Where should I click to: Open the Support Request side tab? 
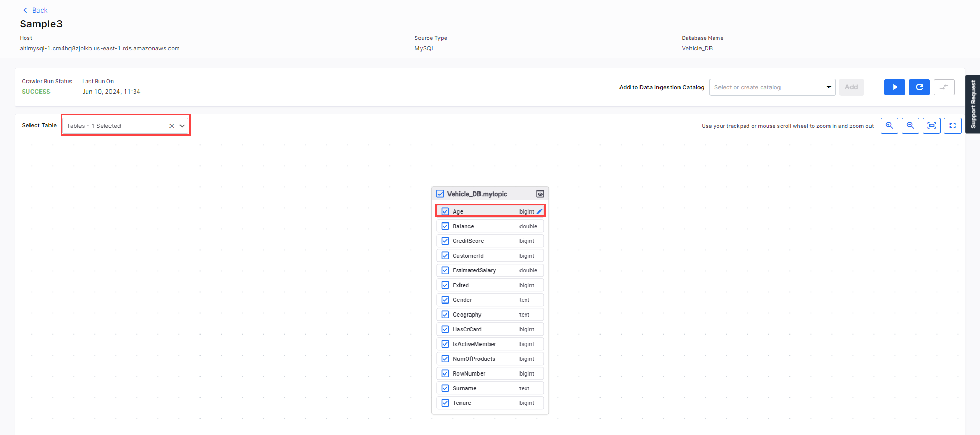(x=973, y=104)
